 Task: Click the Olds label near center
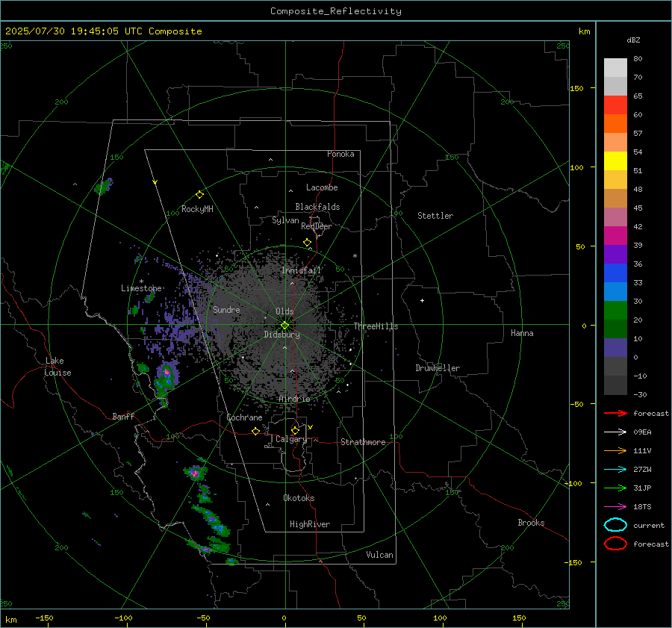(x=284, y=311)
